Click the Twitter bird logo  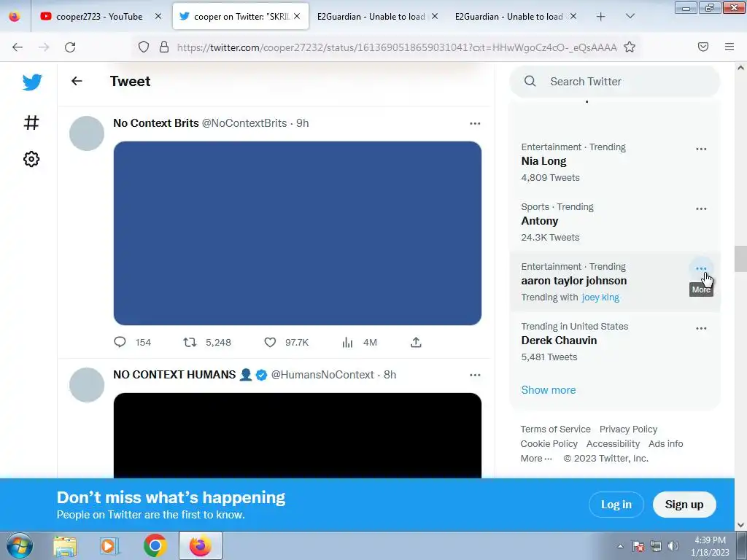point(32,82)
